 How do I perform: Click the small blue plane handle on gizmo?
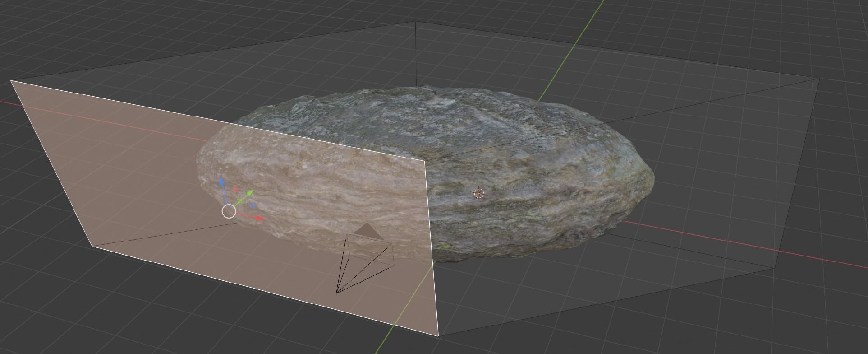[253, 206]
